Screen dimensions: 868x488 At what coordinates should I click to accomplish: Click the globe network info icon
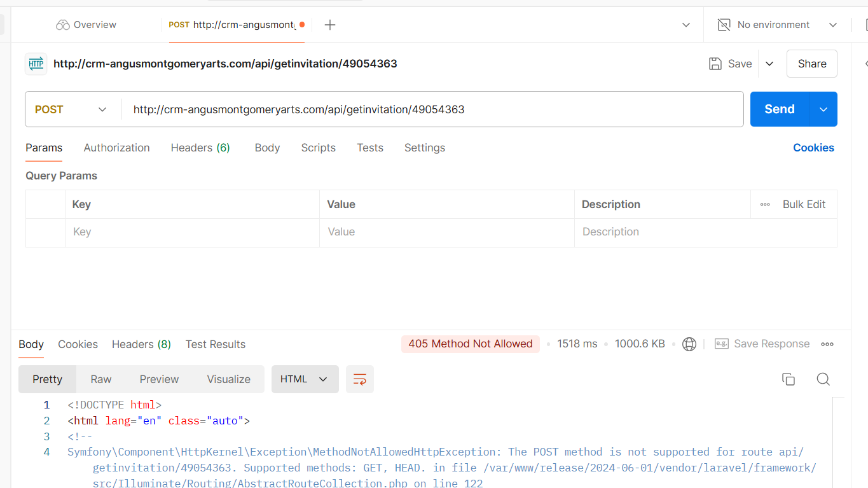[x=689, y=344]
